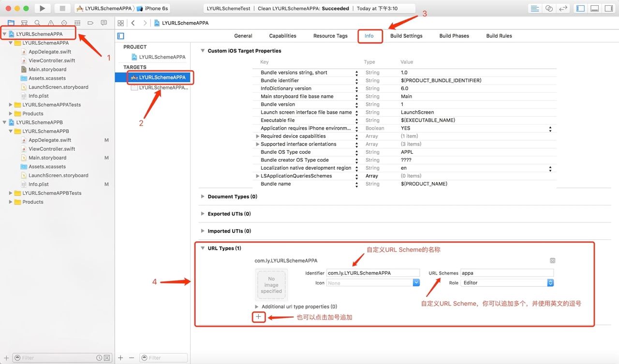This screenshot has height=364, width=619.
Task: Open the Role Editor dropdown
Action: coord(507,283)
